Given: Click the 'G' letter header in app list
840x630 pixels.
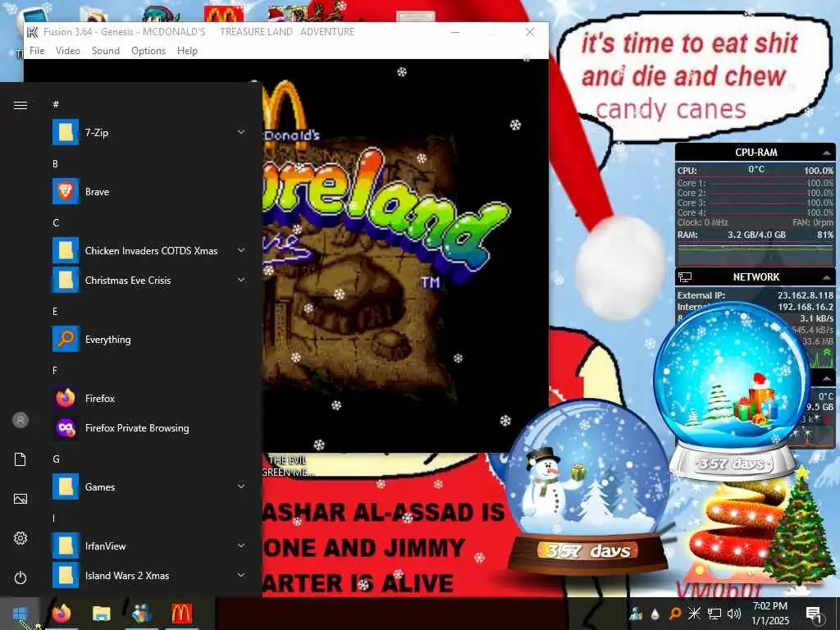Looking at the screenshot, I should tap(57, 459).
